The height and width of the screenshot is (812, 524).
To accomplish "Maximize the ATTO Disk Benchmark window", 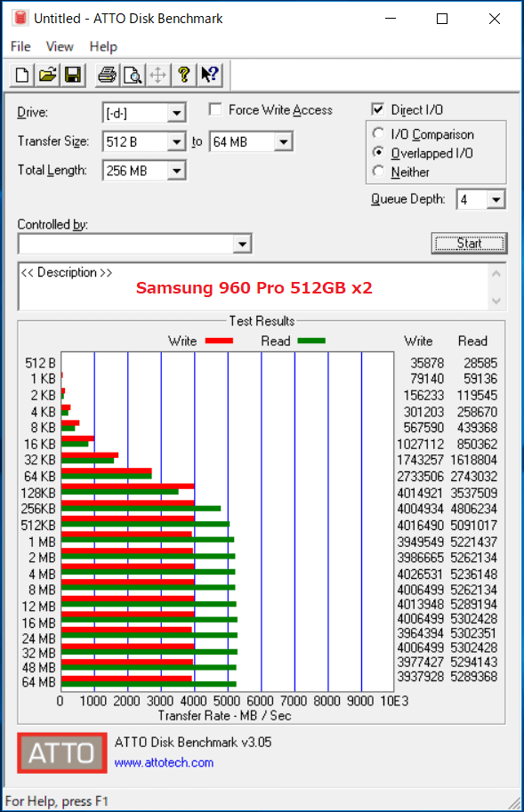I will (442, 19).
